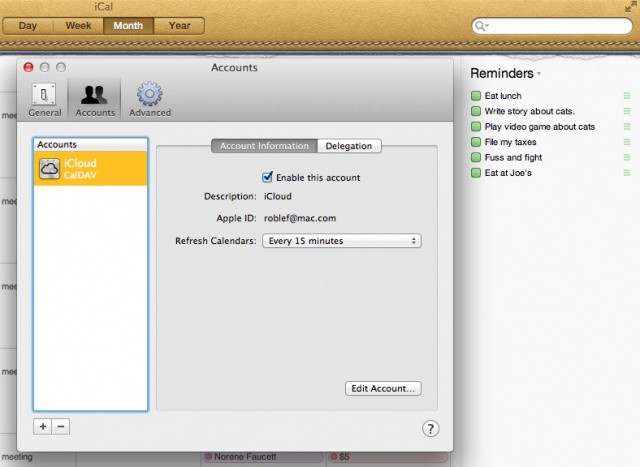The image size is (640, 467).
Task: Click info lines beside File my taxes
Action: pos(627,142)
